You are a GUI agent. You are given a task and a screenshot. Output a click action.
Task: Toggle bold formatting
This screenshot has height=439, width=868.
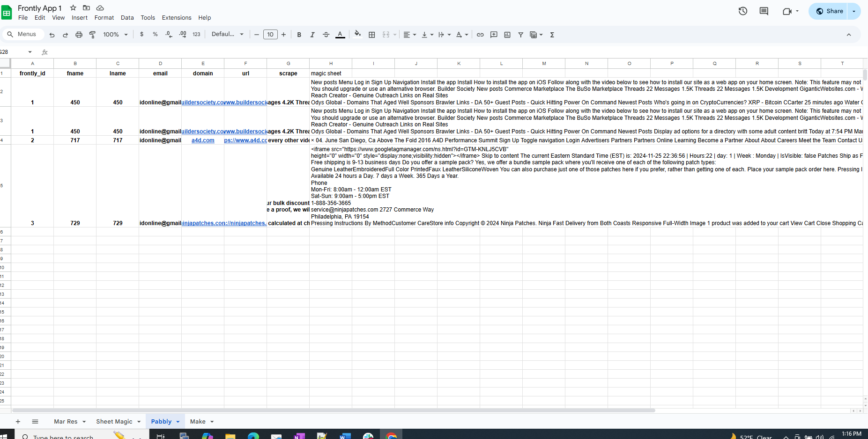point(299,35)
